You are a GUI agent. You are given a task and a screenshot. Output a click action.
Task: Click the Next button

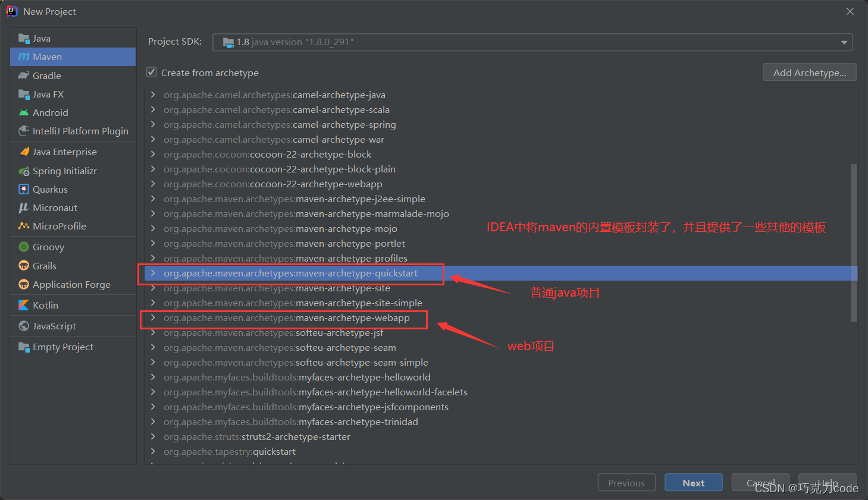(694, 483)
